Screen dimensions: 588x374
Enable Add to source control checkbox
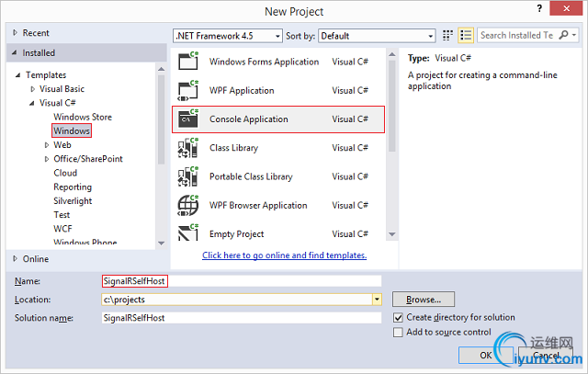tap(398, 333)
